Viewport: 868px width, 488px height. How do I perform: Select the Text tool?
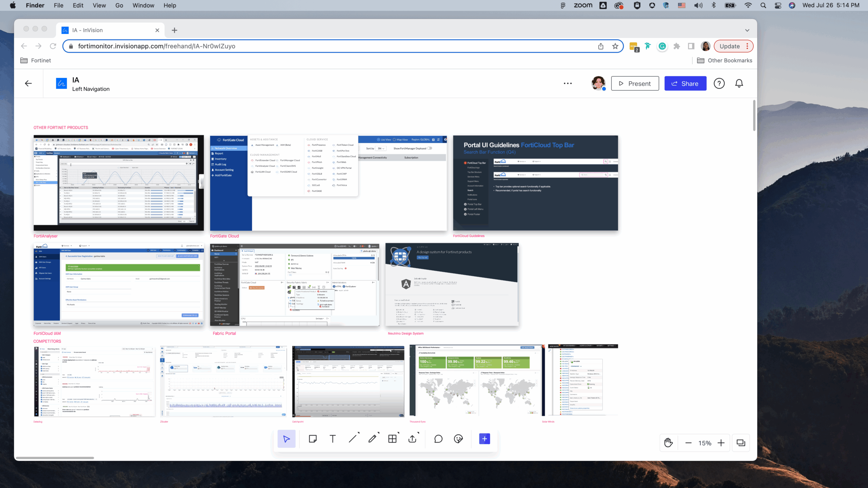pyautogui.click(x=333, y=439)
